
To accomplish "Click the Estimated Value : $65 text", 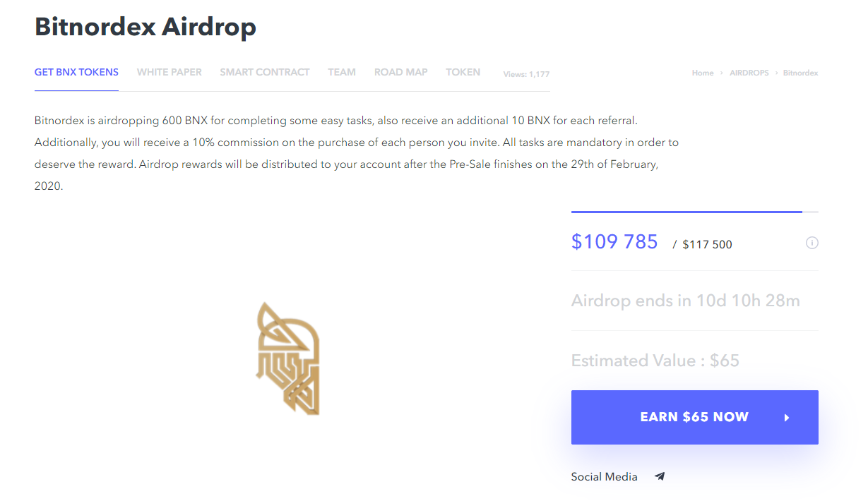I will pos(655,361).
